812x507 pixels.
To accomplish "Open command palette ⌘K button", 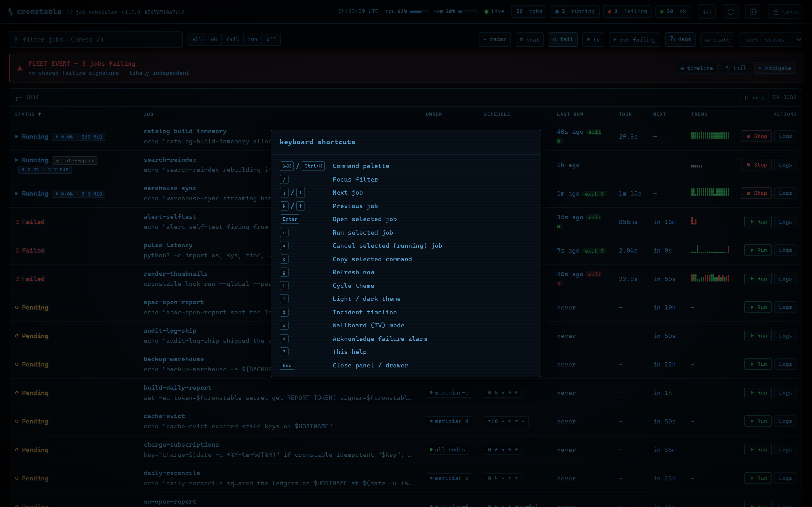I will tap(707, 12).
